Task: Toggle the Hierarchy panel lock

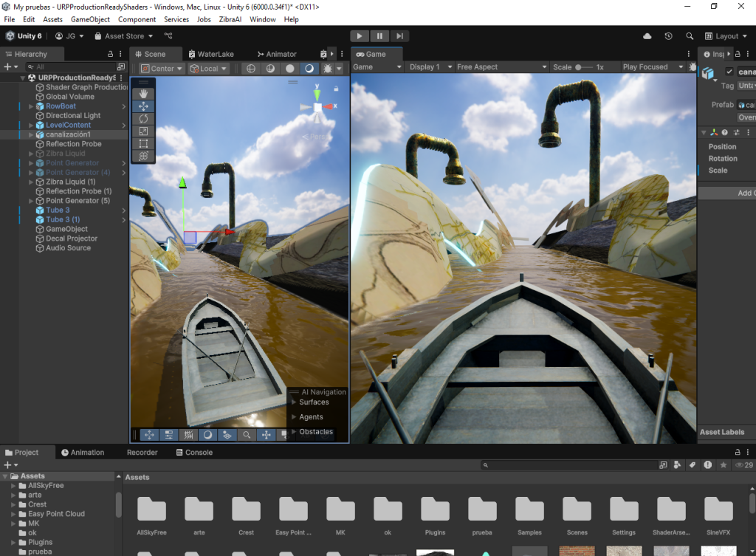Action: pyautogui.click(x=111, y=54)
